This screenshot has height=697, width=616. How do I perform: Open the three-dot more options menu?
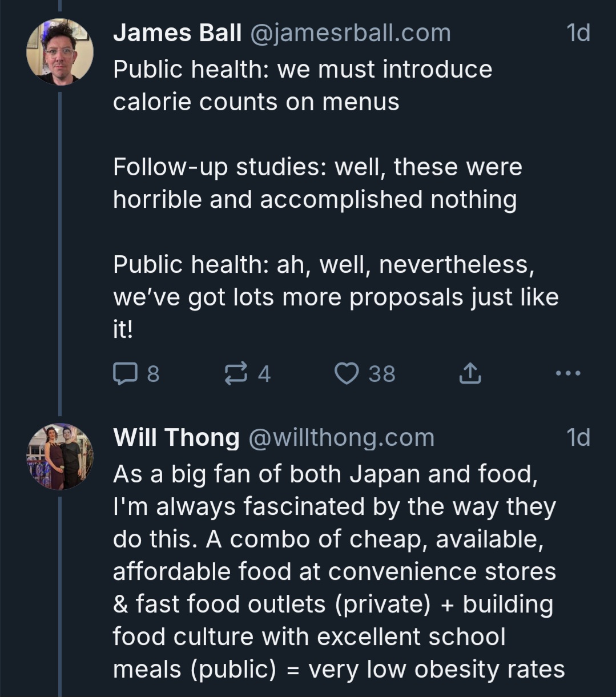(568, 374)
